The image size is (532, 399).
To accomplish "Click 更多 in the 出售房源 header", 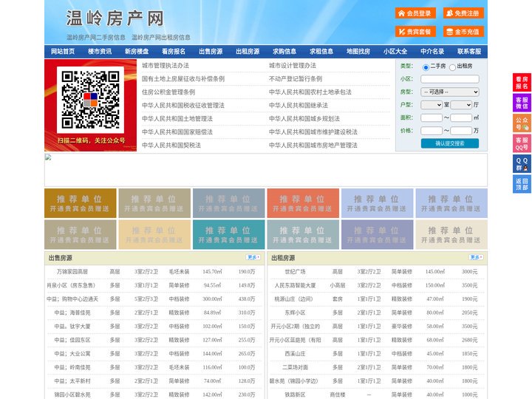I will (x=253, y=258).
